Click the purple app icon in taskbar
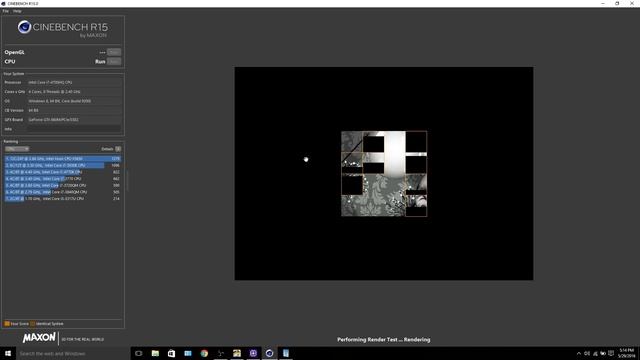The width and height of the screenshot is (640, 360). coord(253,353)
